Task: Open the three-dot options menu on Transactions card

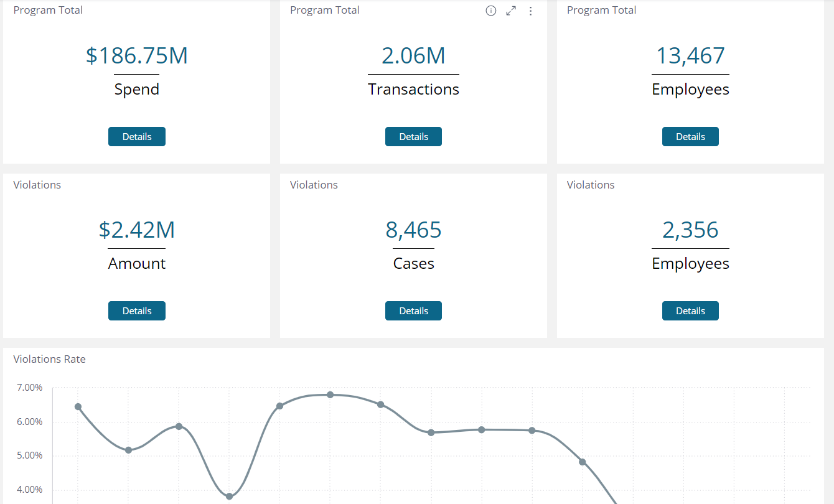Action: pos(531,11)
